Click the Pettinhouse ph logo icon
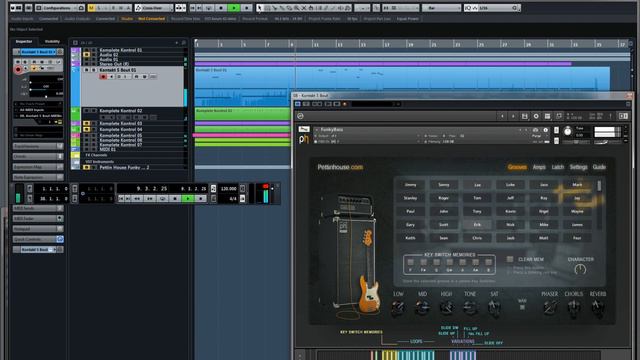This screenshot has height=360, width=640. [304, 139]
